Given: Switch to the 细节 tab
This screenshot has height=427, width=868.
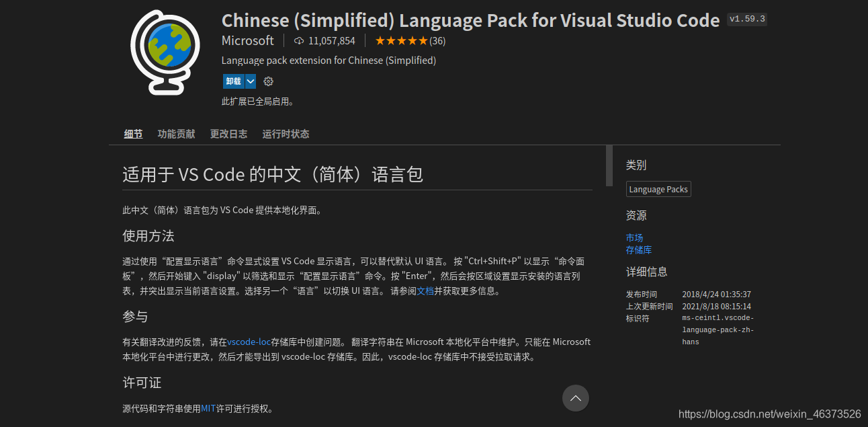Looking at the screenshot, I should click(133, 134).
